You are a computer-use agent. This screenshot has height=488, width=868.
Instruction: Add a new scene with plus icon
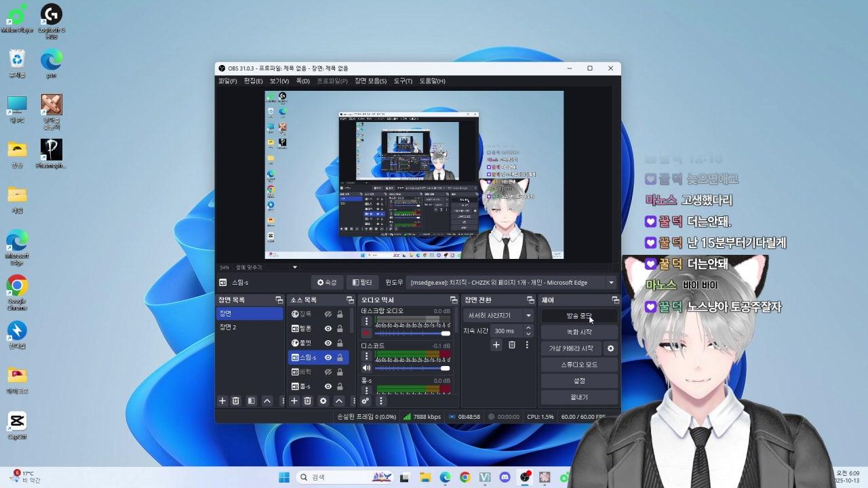pyautogui.click(x=222, y=401)
